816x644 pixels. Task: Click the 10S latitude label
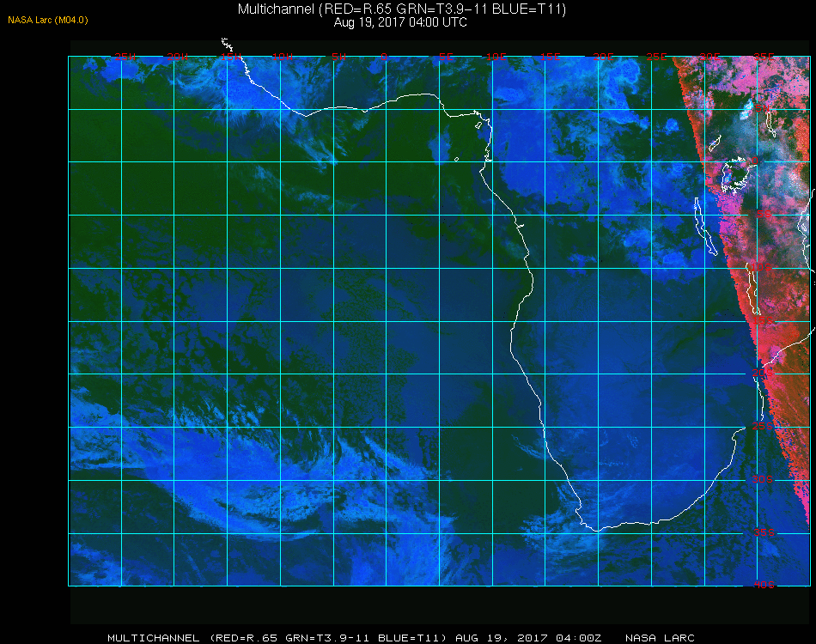point(762,267)
